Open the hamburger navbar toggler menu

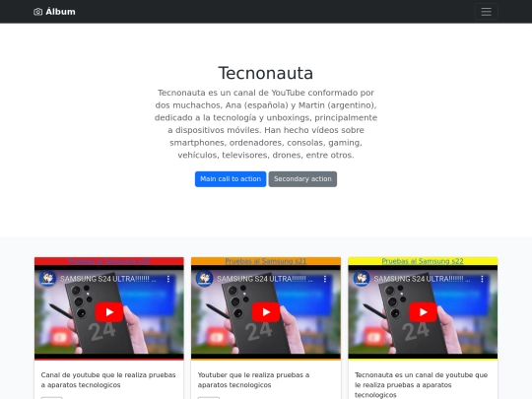tap(487, 12)
